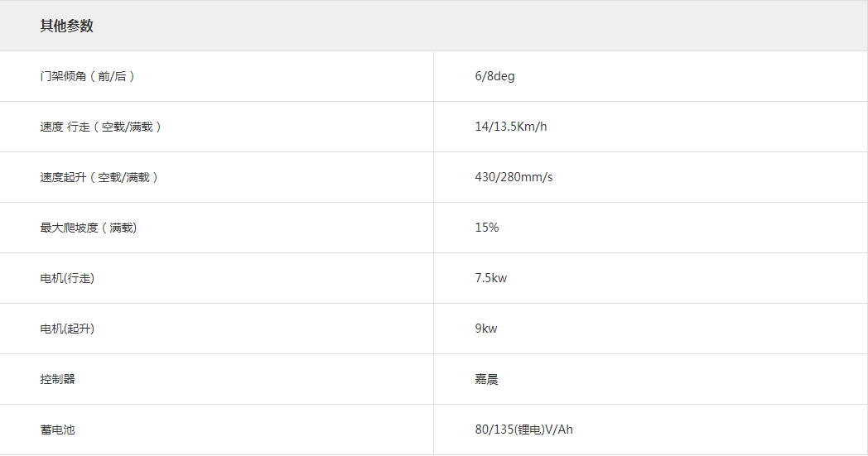Select the 门架倾角（前/后）label
Image resolution: width=868 pixels, height=456 pixels.
(87, 76)
